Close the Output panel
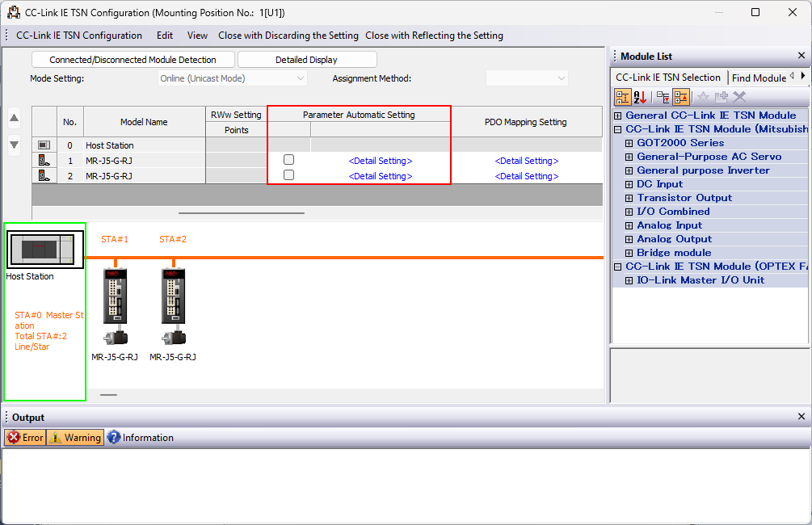Screen dimensions: 812x525 pyautogui.click(x=801, y=416)
